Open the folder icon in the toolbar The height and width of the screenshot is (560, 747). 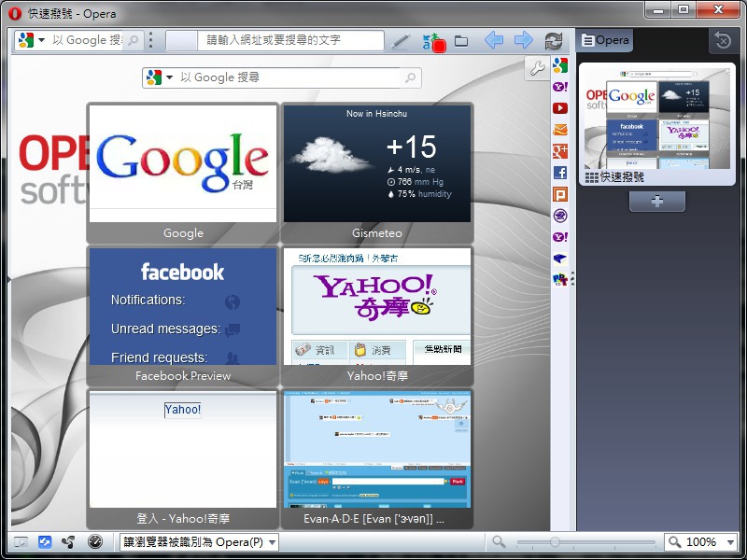[x=461, y=41]
